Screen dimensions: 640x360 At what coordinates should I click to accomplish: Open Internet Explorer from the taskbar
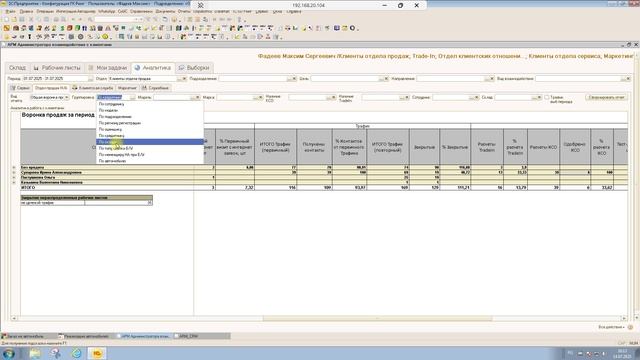point(76,353)
